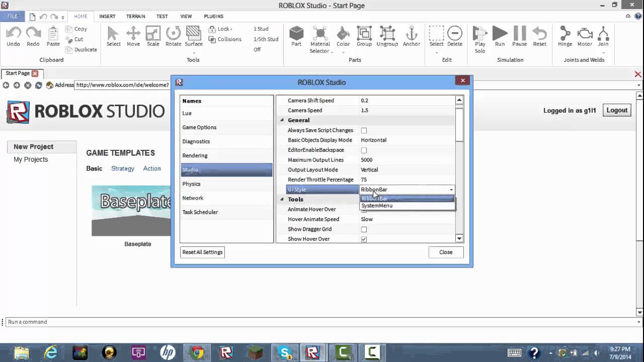Collapse the Tools settings section
The image size is (644, 362).
pos(282,200)
